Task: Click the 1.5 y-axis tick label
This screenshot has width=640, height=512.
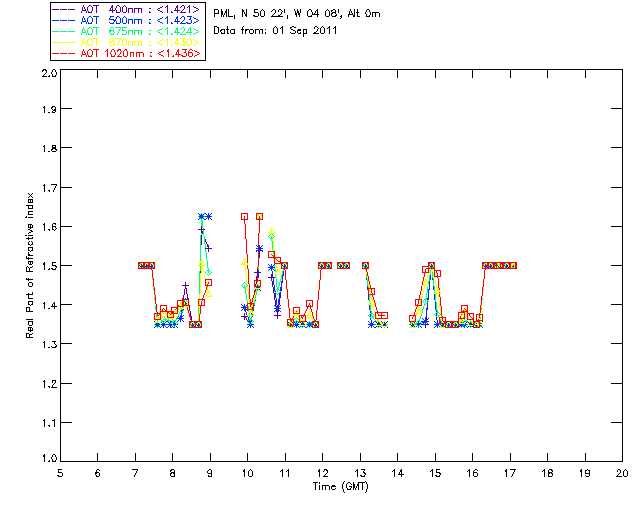Action: pos(49,266)
